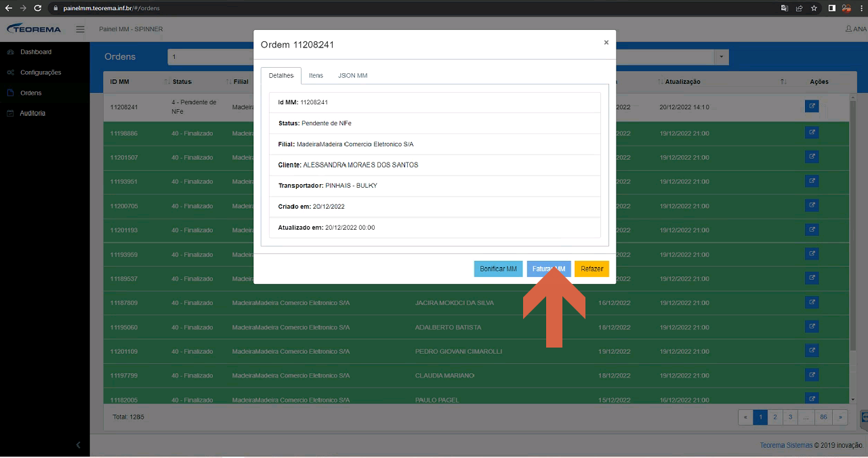Viewport: 868px width, 458px height.
Task: Close the Ordem 11208241 dialog
Action: (x=606, y=42)
